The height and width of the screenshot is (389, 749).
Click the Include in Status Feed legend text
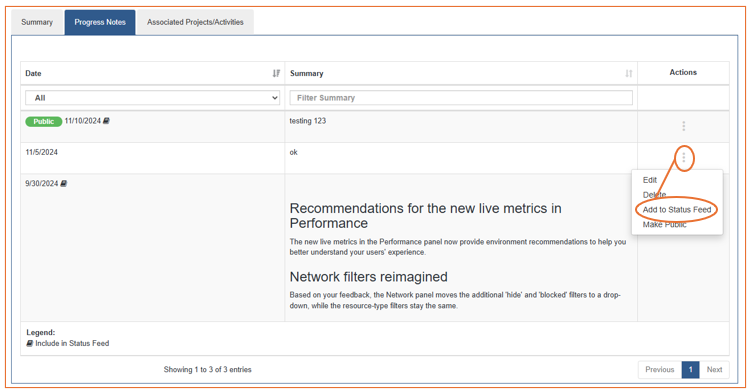coord(72,343)
